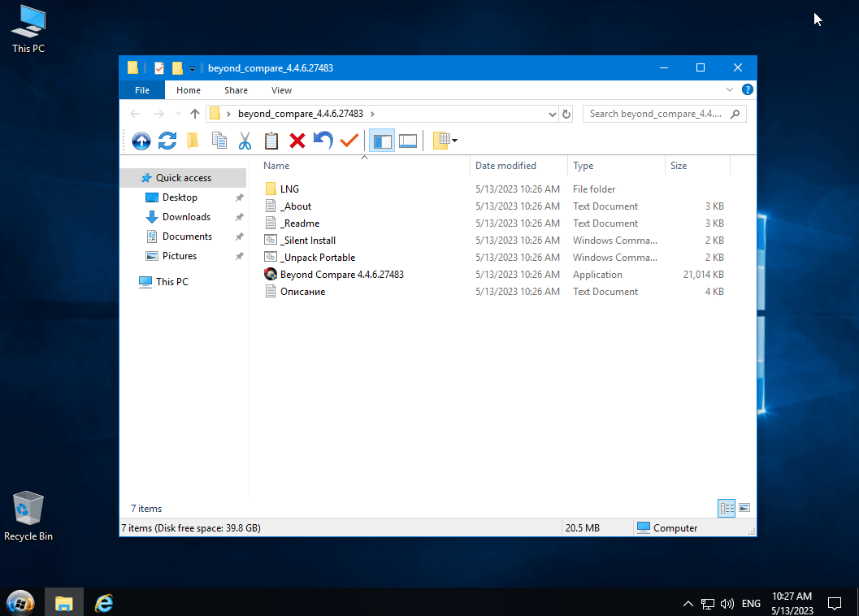The width and height of the screenshot is (859, 616).
Task: Select the _Silent Install command file
Action: tap(308, 240)
